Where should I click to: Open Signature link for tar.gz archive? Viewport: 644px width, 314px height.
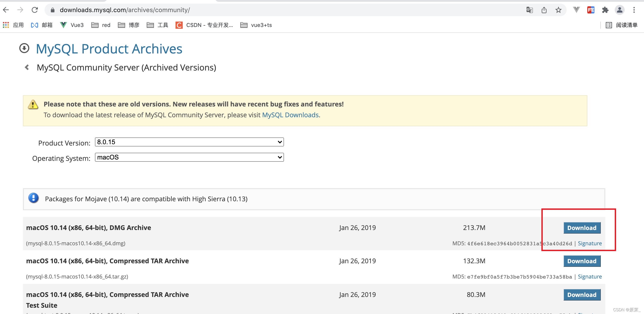(x=590, y=276)
